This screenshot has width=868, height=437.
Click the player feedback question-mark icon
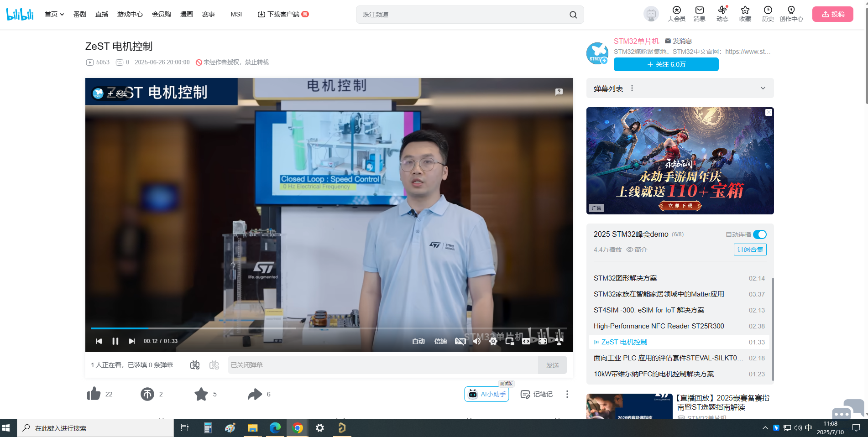pos(559,92)
